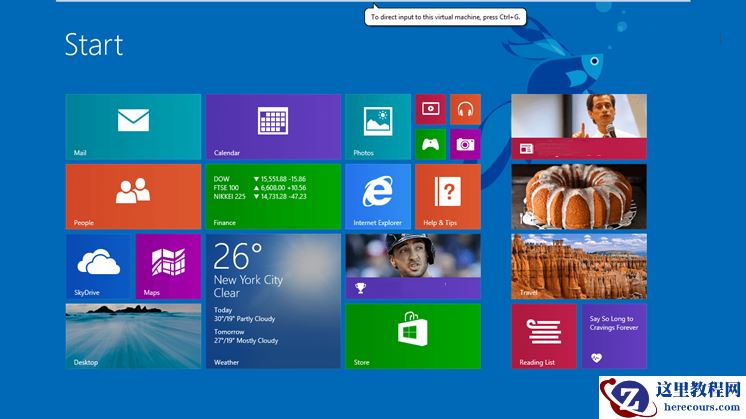The height and width of the screenshot is (419, 746).
Task: Click the NIKKEI 225 stock row
Action: 260,196
